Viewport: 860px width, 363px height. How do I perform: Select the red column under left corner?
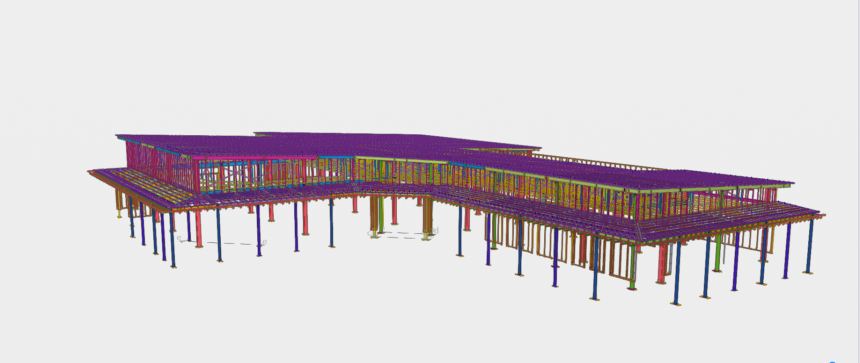199,228
